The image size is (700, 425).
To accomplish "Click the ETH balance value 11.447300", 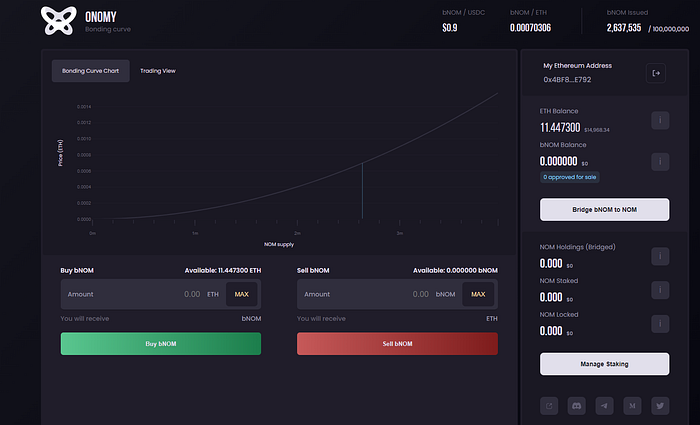I will (x=560, y=128).
